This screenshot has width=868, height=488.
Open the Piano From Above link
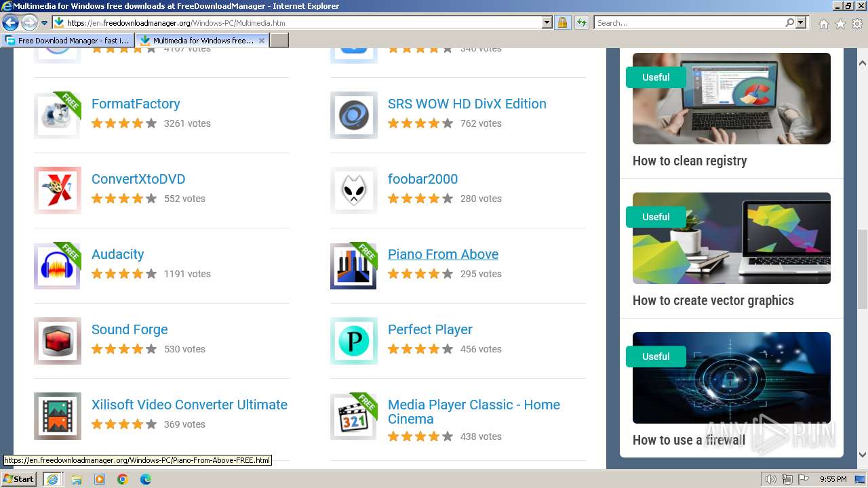click(x=443, y=254)
